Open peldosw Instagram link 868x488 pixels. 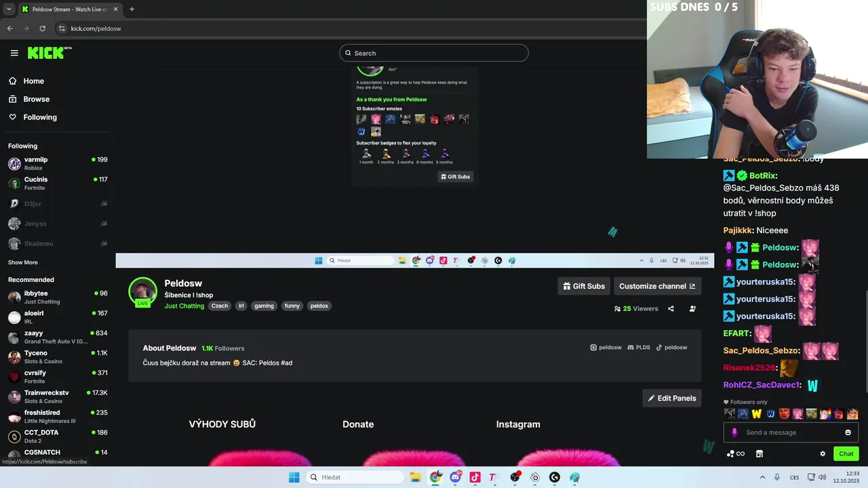click(x=606, y=347)
